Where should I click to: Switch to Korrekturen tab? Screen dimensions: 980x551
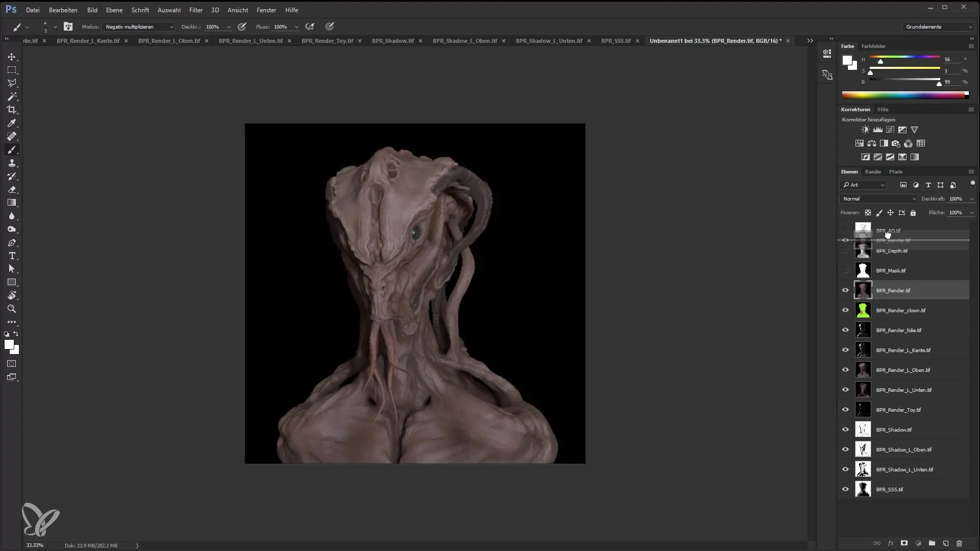(x=855, y=109)
